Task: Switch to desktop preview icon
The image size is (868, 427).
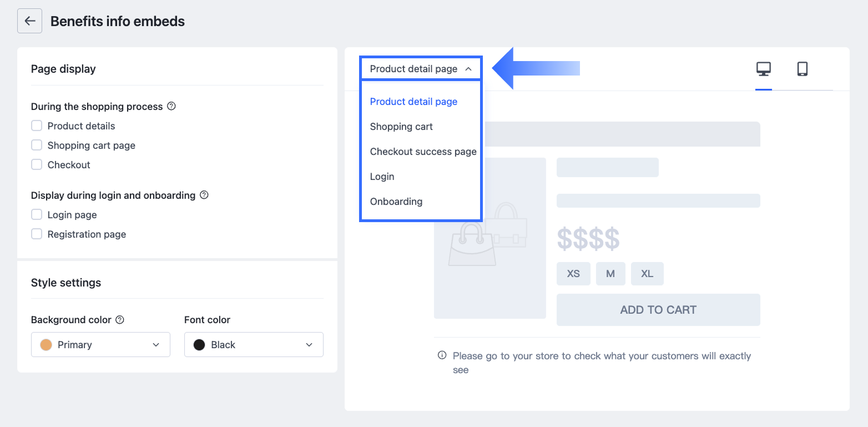Action: click(x=764, y=69)
